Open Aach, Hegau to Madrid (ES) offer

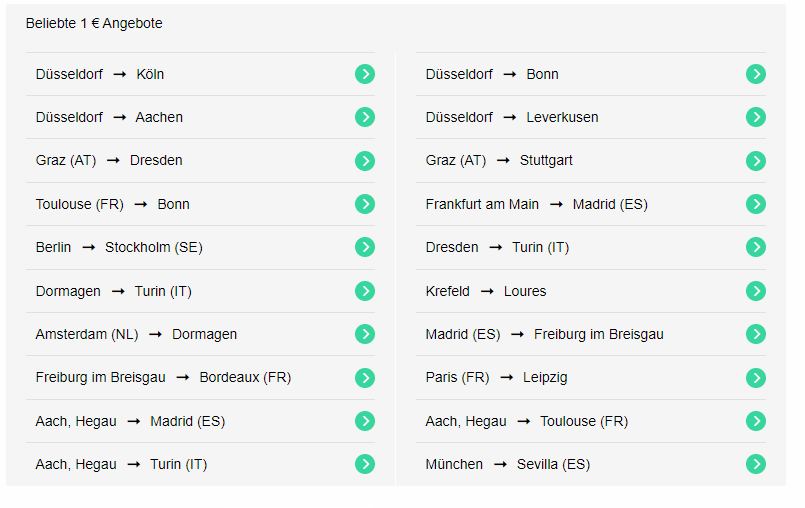coord(200,421)
